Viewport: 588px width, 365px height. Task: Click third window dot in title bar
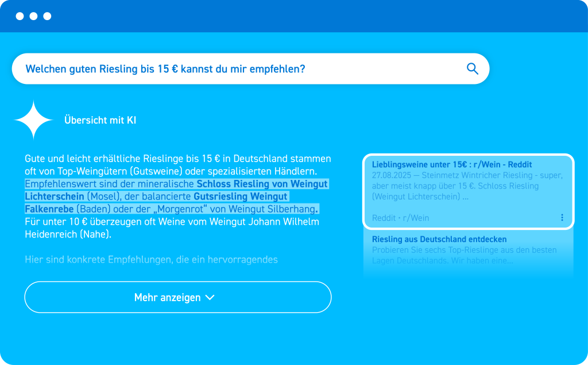pos(47,16)
